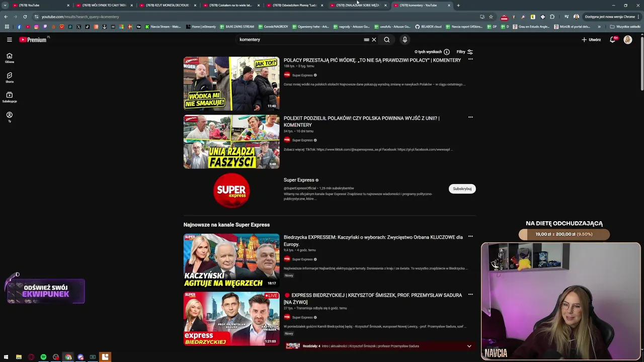Open the tab search dropdown arrow

coord(5,6)
